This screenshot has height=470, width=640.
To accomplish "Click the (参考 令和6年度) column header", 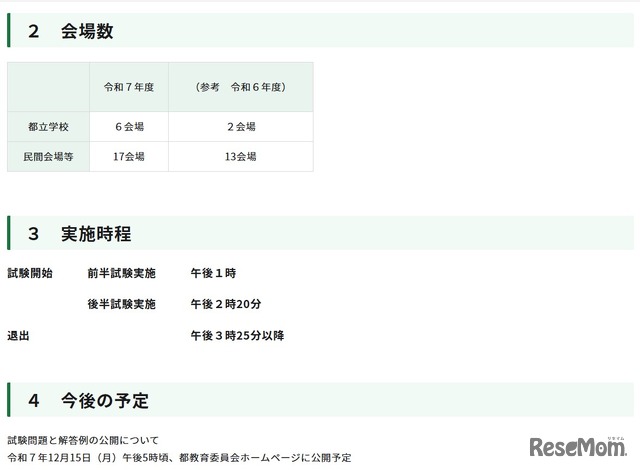I will tap(240, 87).
